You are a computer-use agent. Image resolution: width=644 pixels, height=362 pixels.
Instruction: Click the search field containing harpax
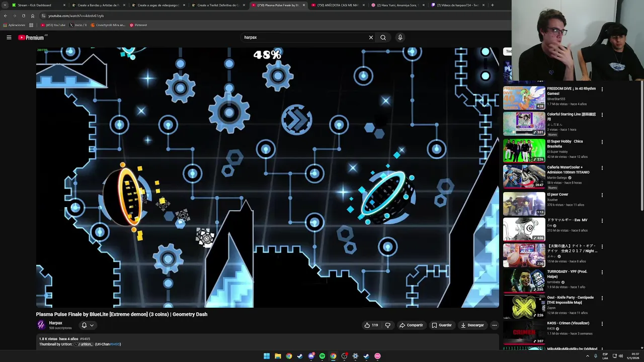pos(304,37)
